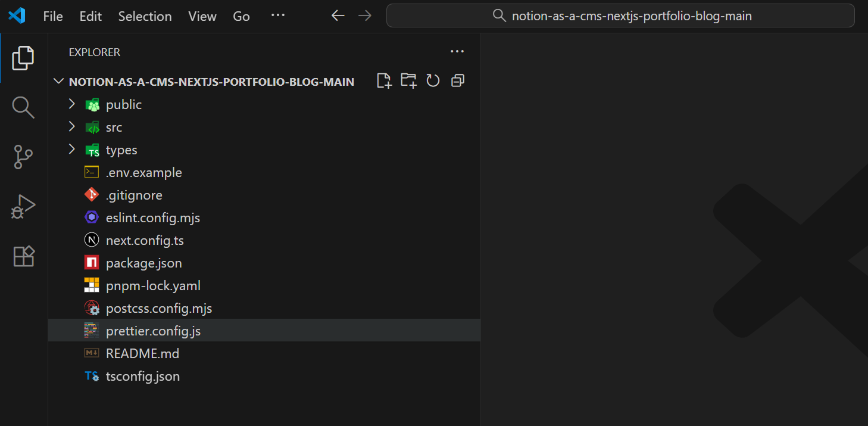Click the prettier.config.js file icon
868x426 pixels.
tap(92, 331)
